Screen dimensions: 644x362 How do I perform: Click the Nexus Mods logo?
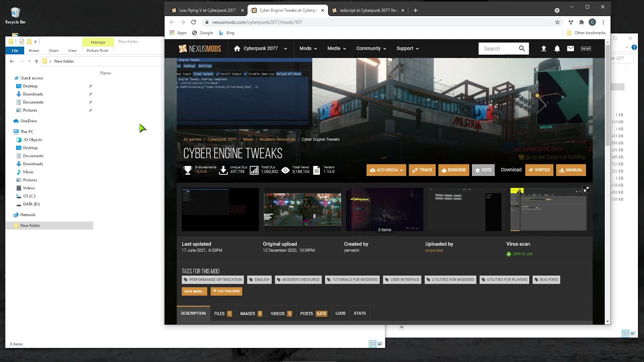tap(200, 49)
